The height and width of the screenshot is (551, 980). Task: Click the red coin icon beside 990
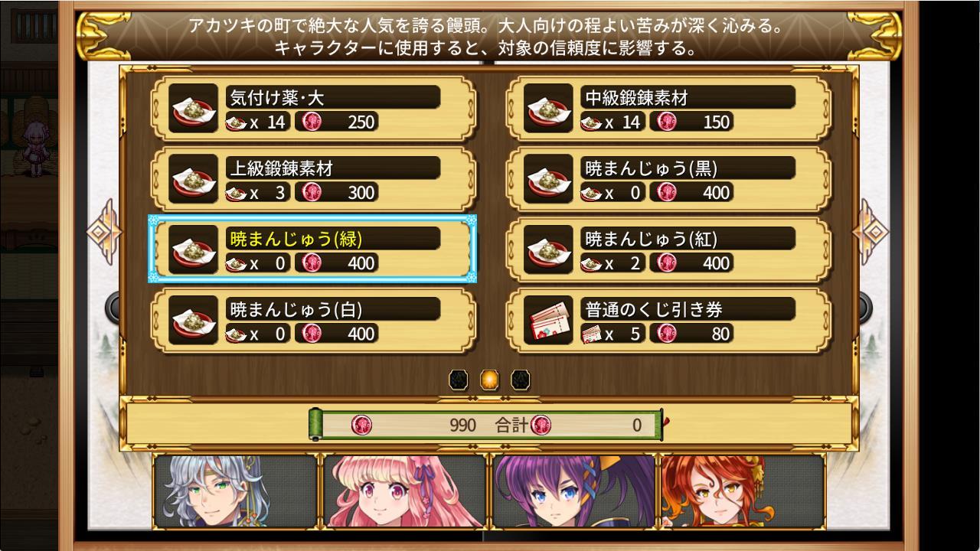(361, 425)
